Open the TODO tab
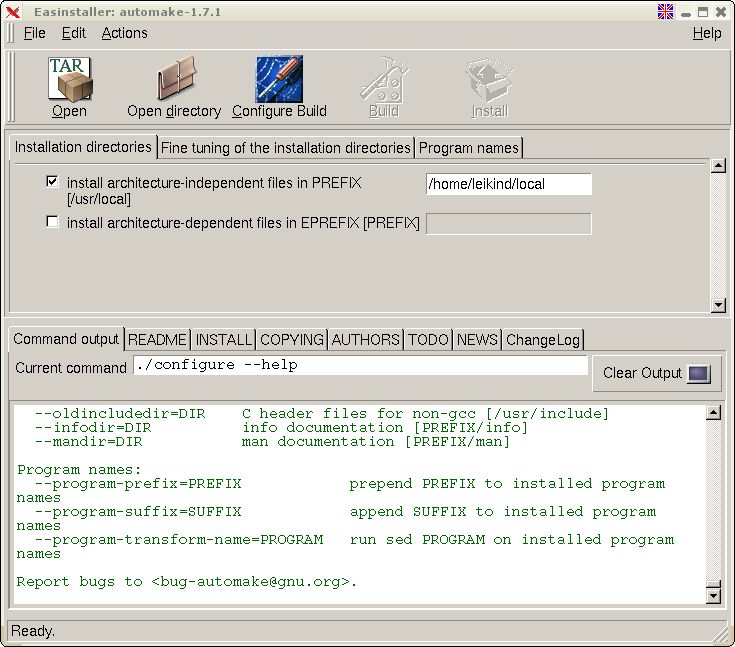 [x=428, y=339]
